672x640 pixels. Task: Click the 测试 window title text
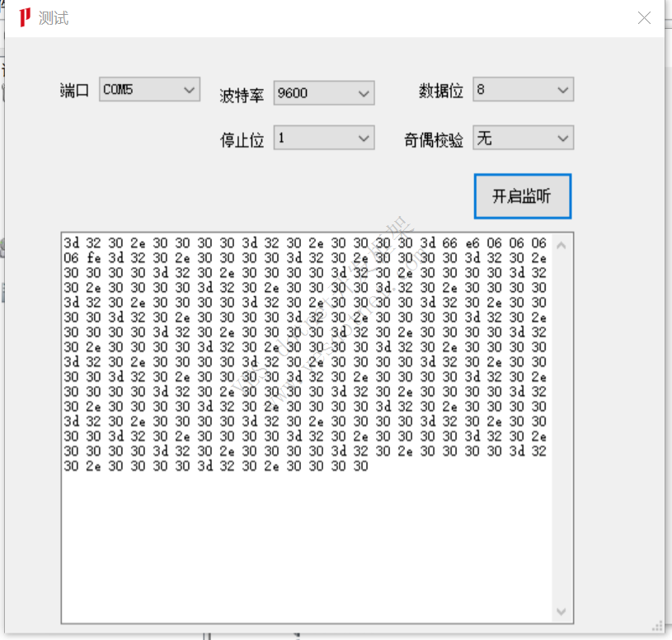(x=52, y=17)
